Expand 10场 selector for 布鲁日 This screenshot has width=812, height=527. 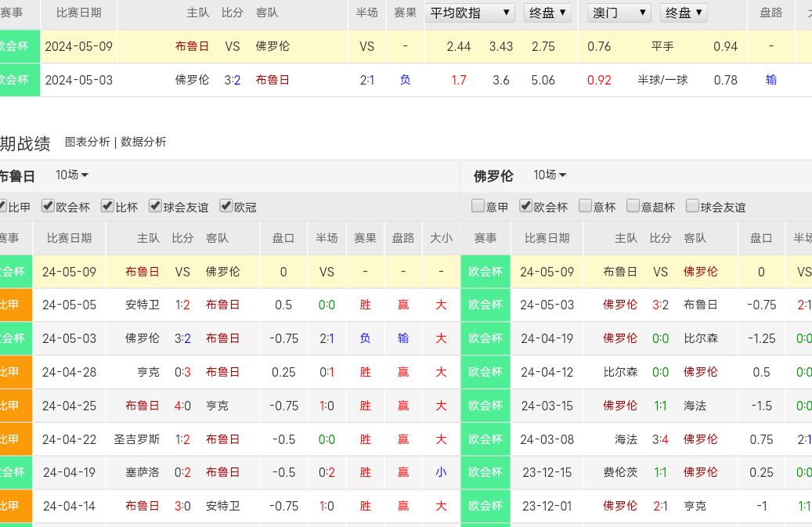click(x=72, y=175)
